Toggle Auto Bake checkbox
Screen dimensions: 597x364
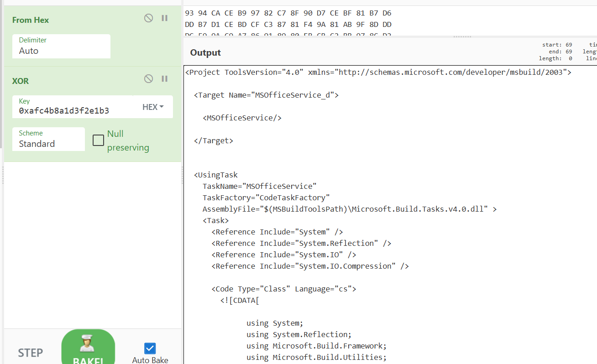pos(150,348)
